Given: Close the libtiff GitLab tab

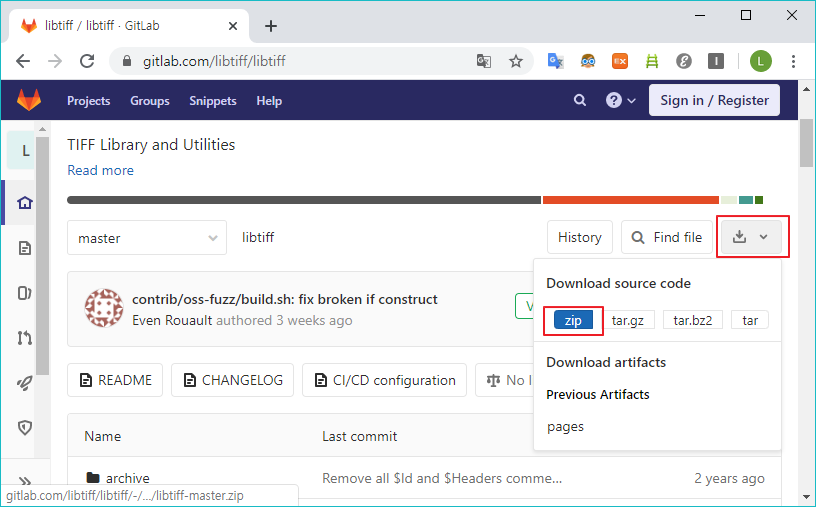Looking at the screenshot, I should pyautogui.click(x=233, y=26).
